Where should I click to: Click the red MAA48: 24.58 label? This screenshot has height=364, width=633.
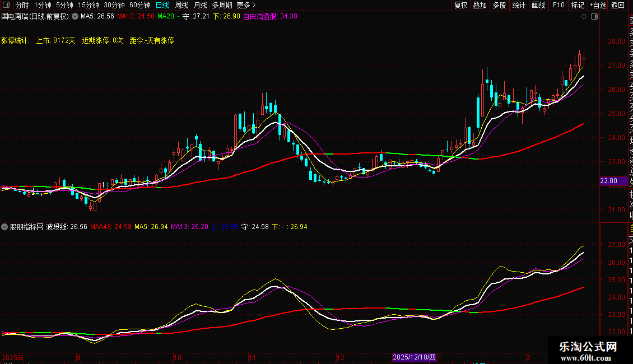111,227
